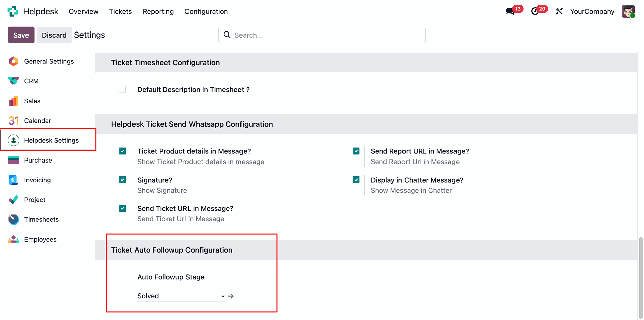Open the Tickets menu
The height and width of the screenshot is (320, 644).
120,11
